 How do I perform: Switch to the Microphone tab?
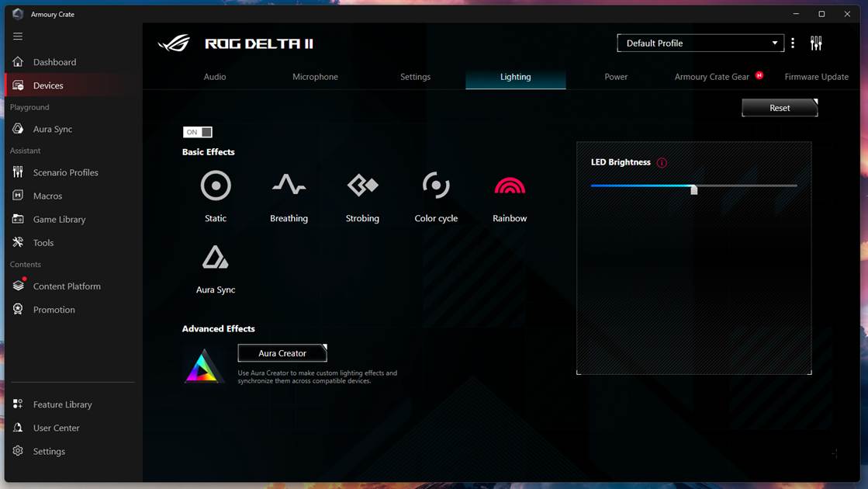[x=315, y=77]
